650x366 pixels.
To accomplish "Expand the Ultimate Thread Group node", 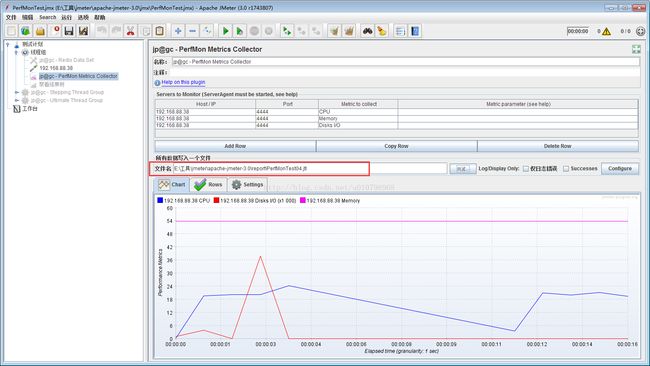I will (x=17, y=100).
